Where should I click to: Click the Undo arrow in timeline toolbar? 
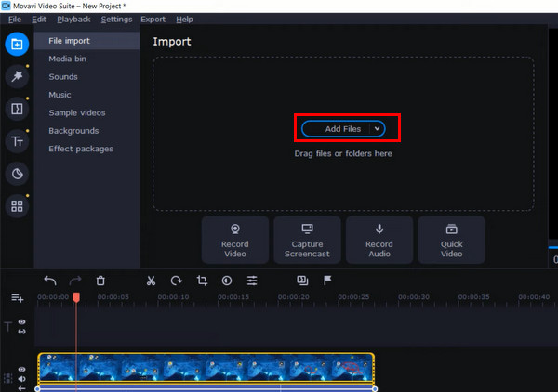click(x=50, y=281)
